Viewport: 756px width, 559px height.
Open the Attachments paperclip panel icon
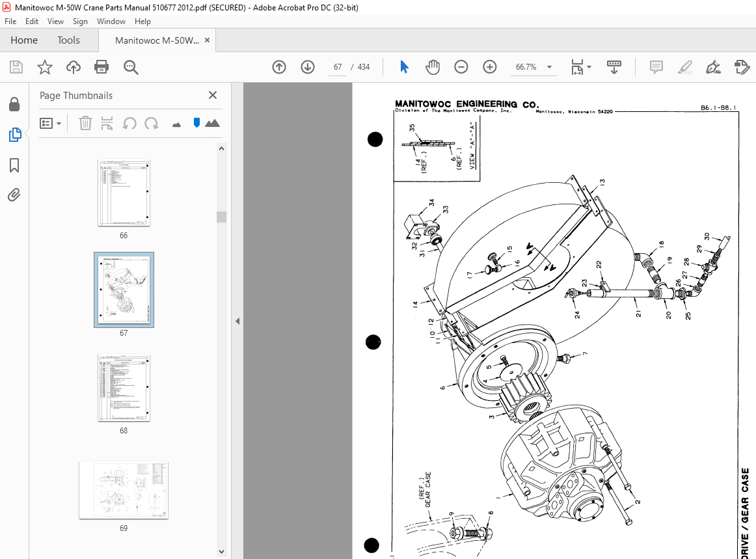click(14, 195)
